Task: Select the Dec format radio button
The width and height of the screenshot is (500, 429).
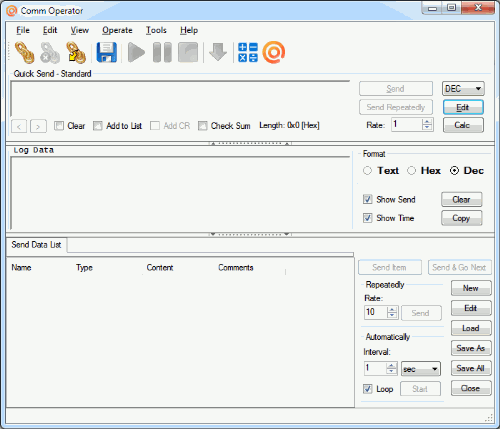Action: 454,171
